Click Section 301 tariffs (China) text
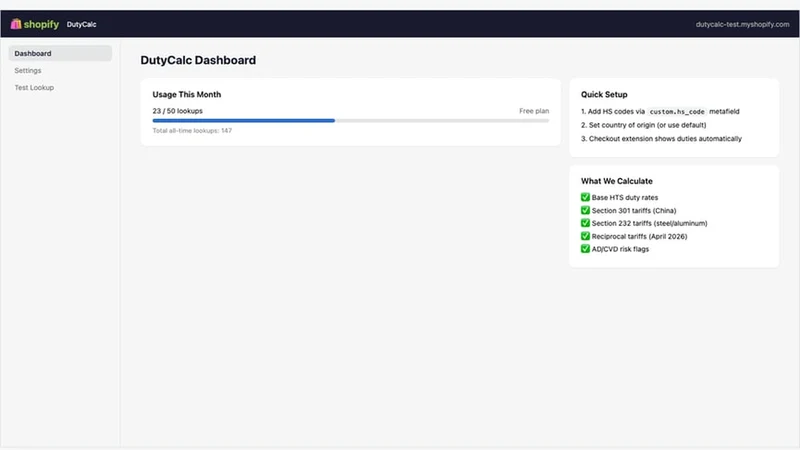 [634, 211]
